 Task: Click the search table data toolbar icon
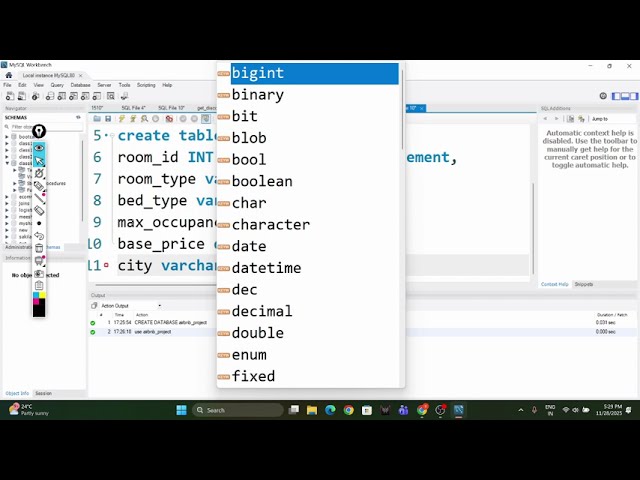tap(111, 96)
